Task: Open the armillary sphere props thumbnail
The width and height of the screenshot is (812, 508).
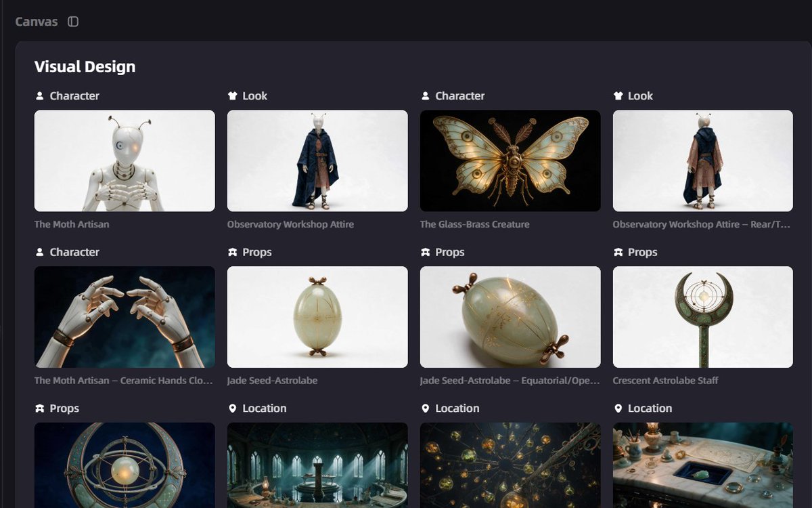Action: 125,465
